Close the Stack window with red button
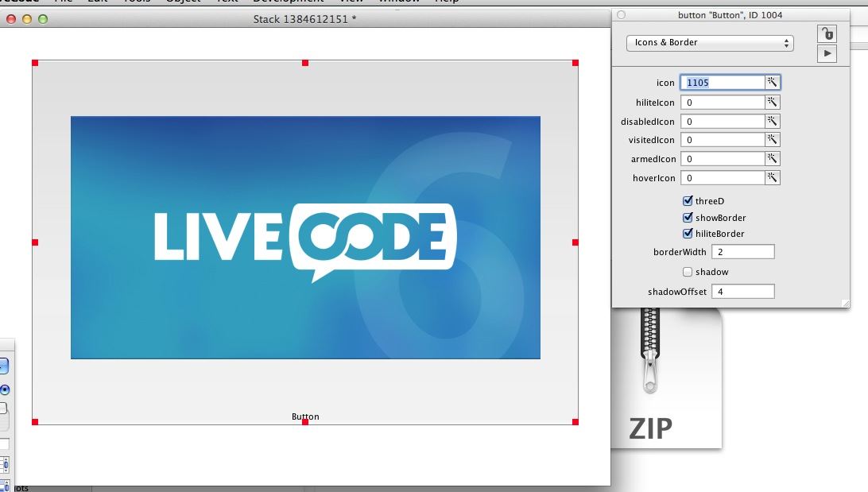The image size is (868, 492). pos(10,19)
